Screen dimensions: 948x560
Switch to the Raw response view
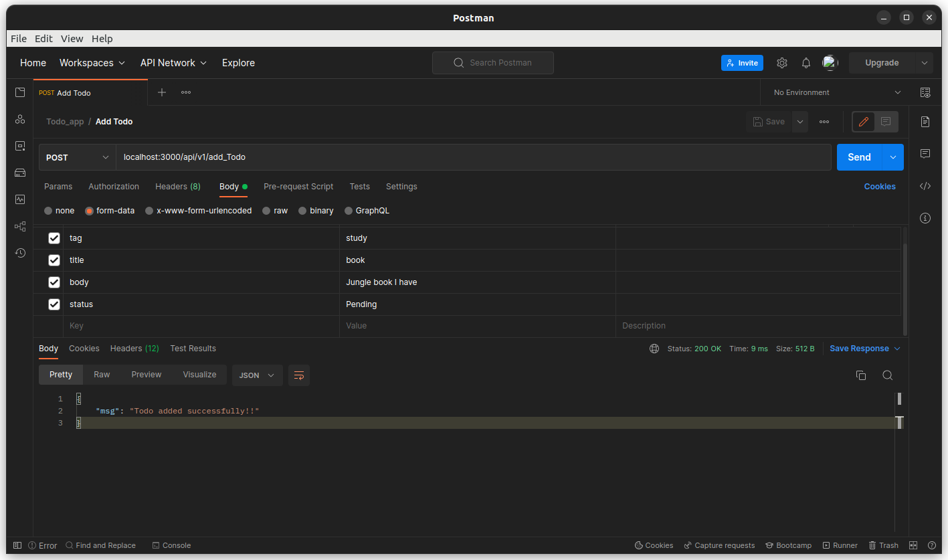(102, 375)
